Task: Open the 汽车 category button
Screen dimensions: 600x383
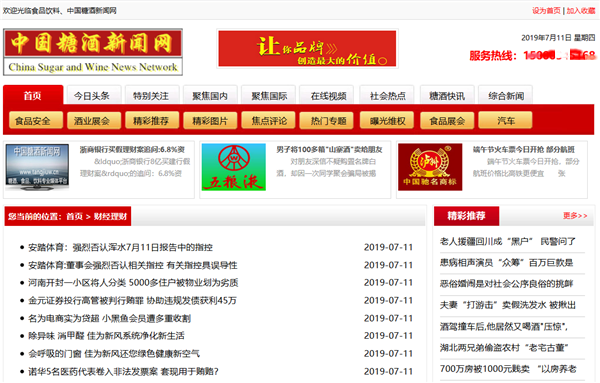Action: pos(505,121)
